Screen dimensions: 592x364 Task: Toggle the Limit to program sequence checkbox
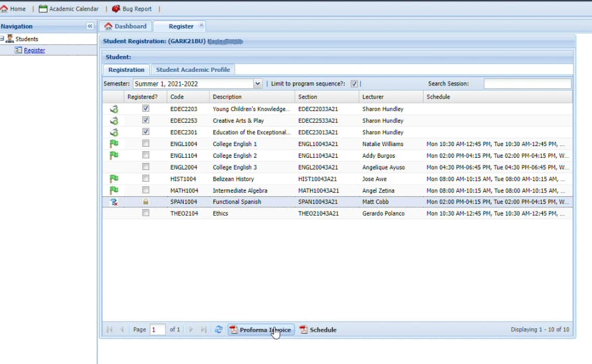point(354,84)
